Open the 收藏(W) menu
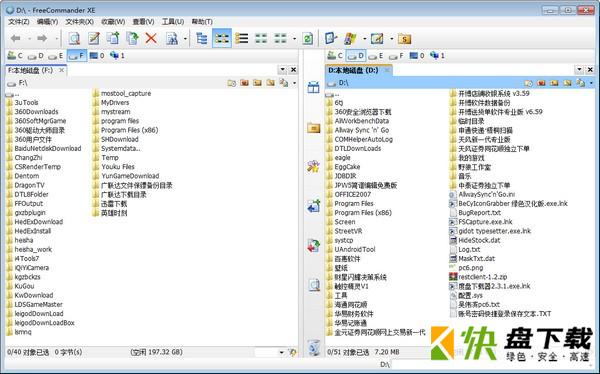The image size is (600, 374). tap(113, 22)
